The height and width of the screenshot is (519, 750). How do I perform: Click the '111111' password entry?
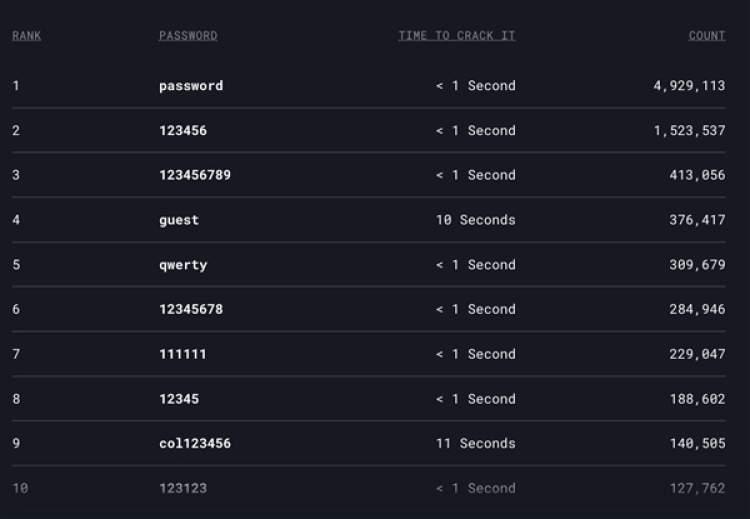tap(183, 354)
